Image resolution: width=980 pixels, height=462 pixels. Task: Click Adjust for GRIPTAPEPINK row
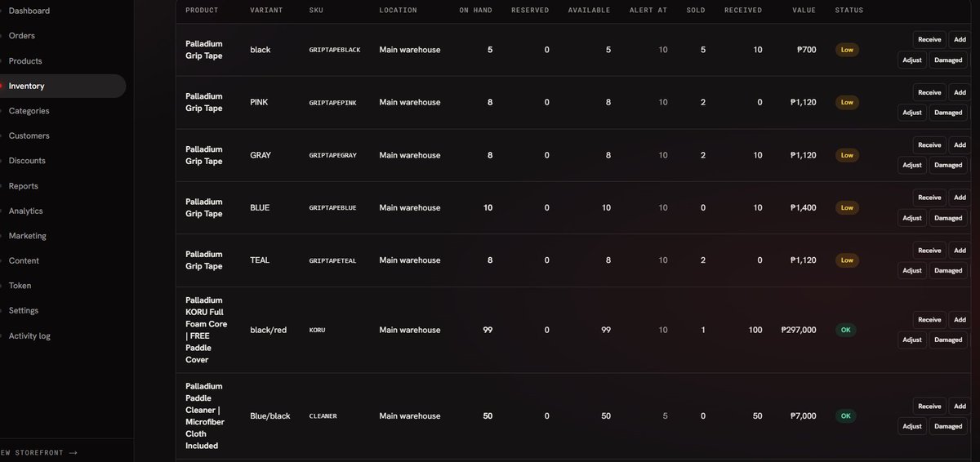click(912, 113)
